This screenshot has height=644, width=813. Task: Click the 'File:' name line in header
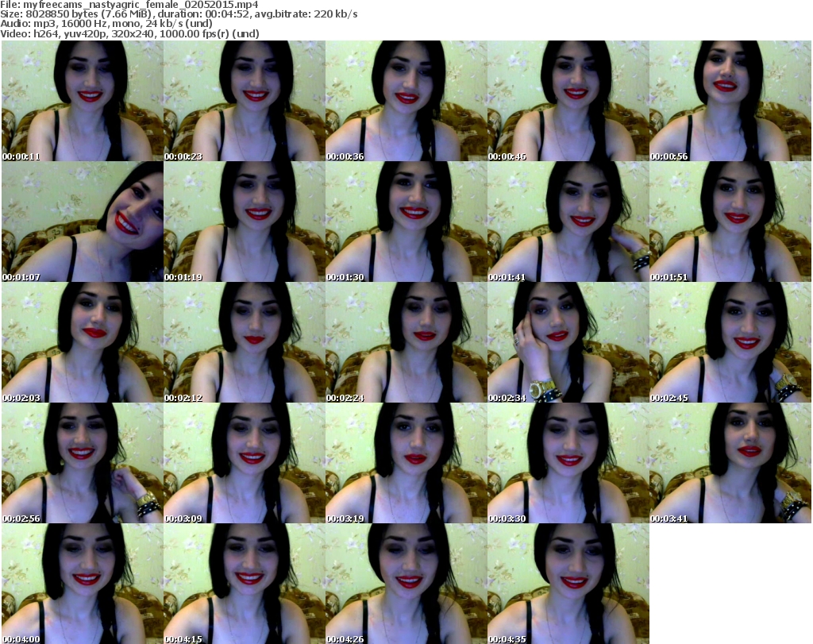tap(129, 5)
